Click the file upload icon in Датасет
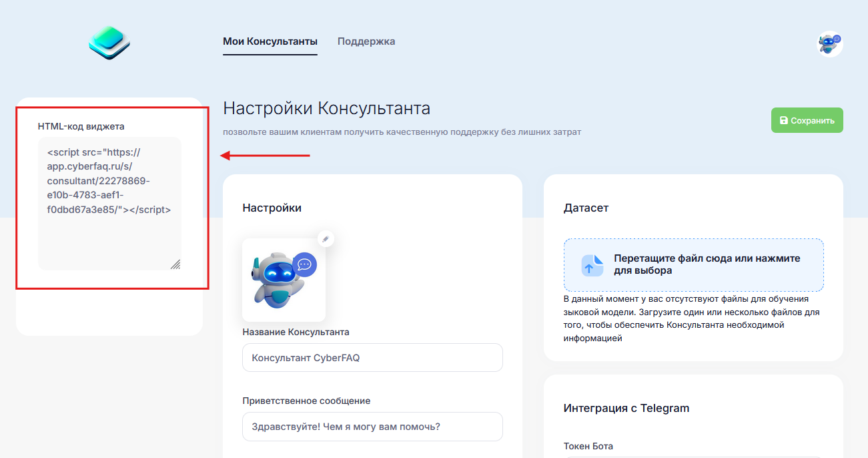The height and width of the screenshot is (458, 868). pos(592,265)
